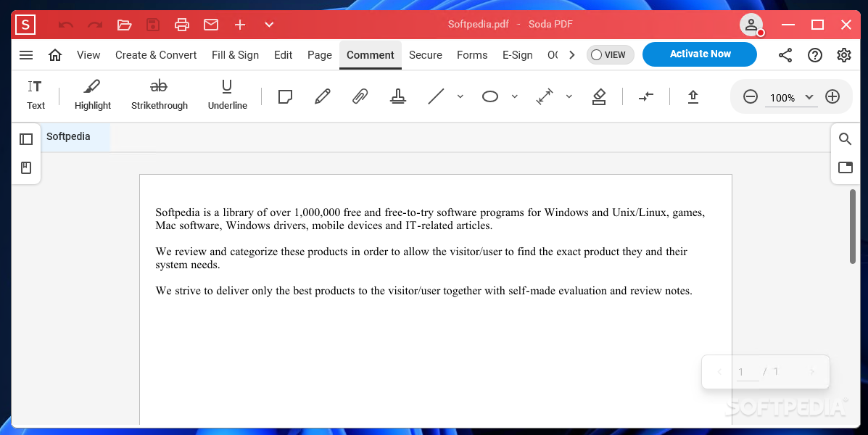Select the Pencil drawing tool
This screenshot has height=435, width=868.
322,97
